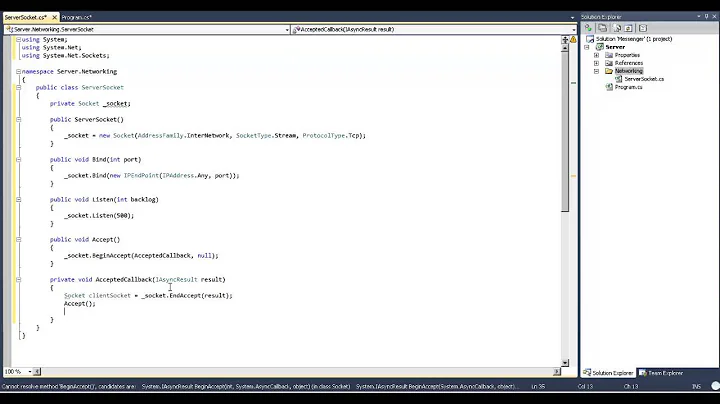The width and height of the screenshot is (720, 404).
Task: Click the Properties folder icon in the tree
Action: click(x=609, y=55)
